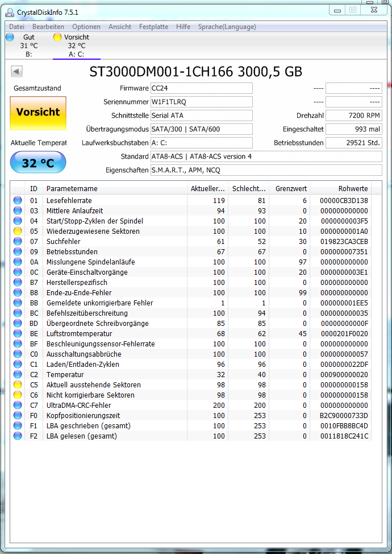Select the Vorsicht disk A: C: tab
This screenshot has width=392, height=554.
(76, 46)
